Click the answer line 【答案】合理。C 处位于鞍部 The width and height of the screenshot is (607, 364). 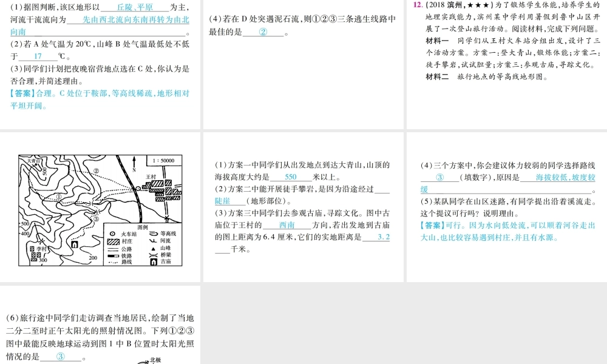pos(100,93)
